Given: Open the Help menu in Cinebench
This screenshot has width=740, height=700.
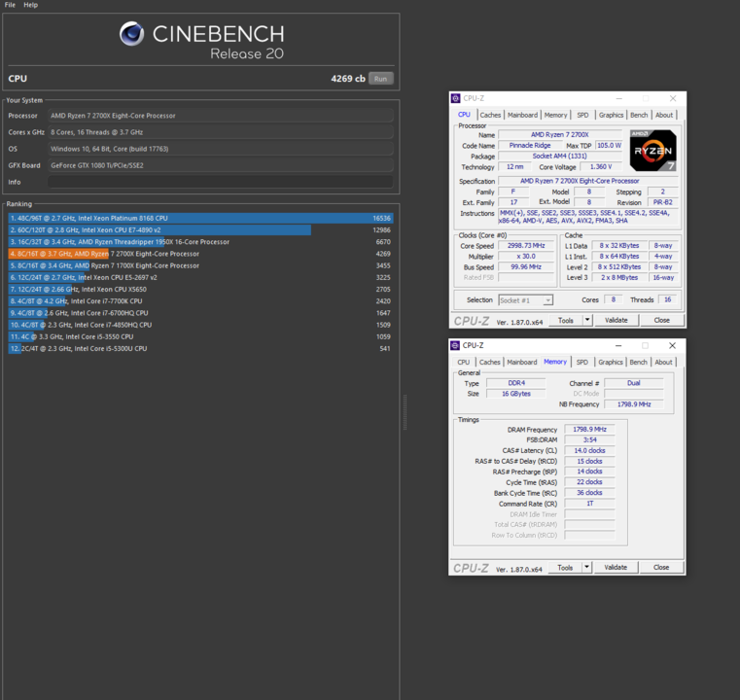Looking at the screenshot, I should (31, 5).
